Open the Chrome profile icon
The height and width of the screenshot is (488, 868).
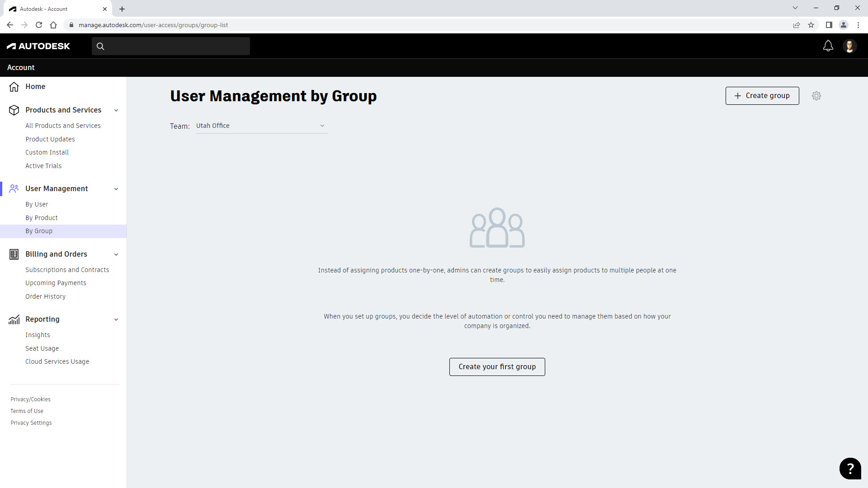(843, 25)
